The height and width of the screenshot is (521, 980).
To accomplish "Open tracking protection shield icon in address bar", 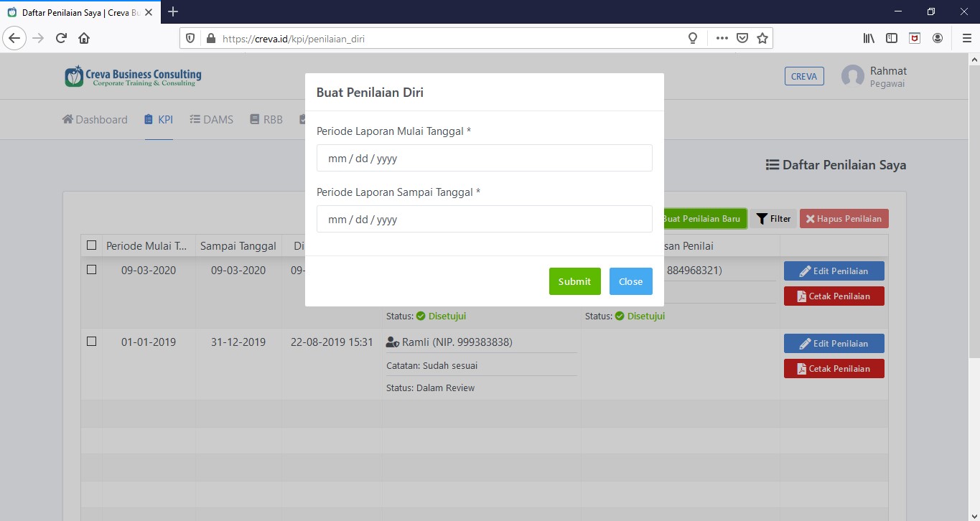I will 190,39.
